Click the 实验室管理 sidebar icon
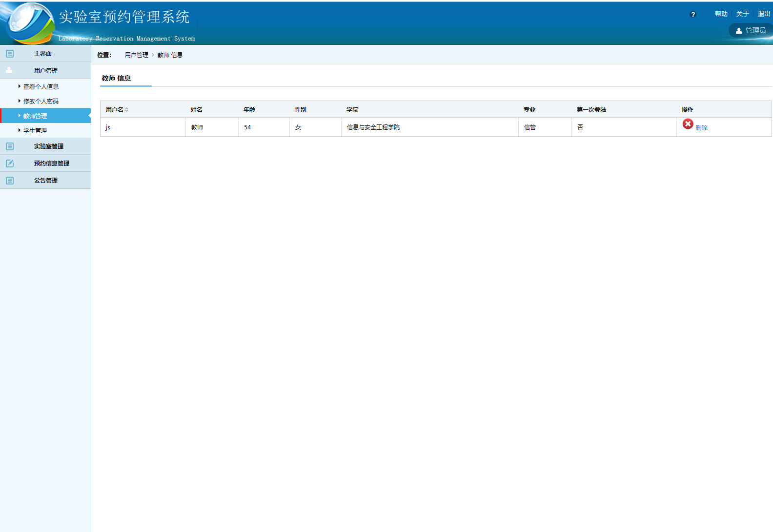This screenshot has height=532, width=773. point(10,146)
